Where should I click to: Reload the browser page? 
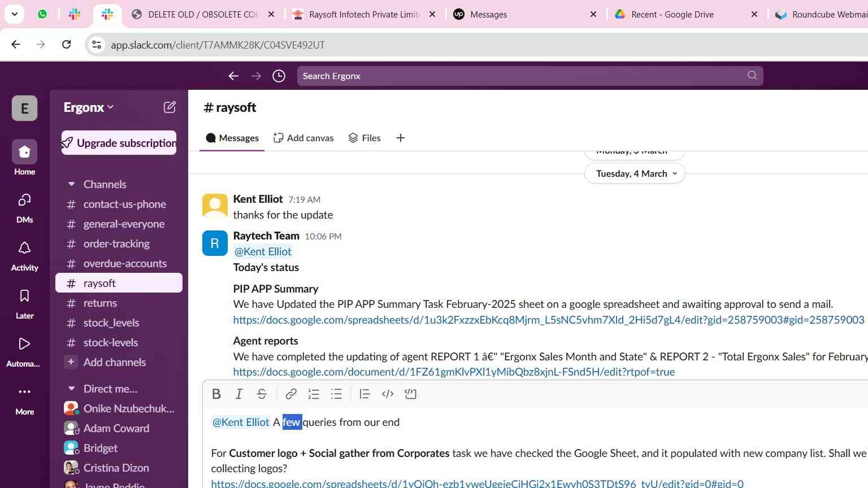(x=67, y=44)
